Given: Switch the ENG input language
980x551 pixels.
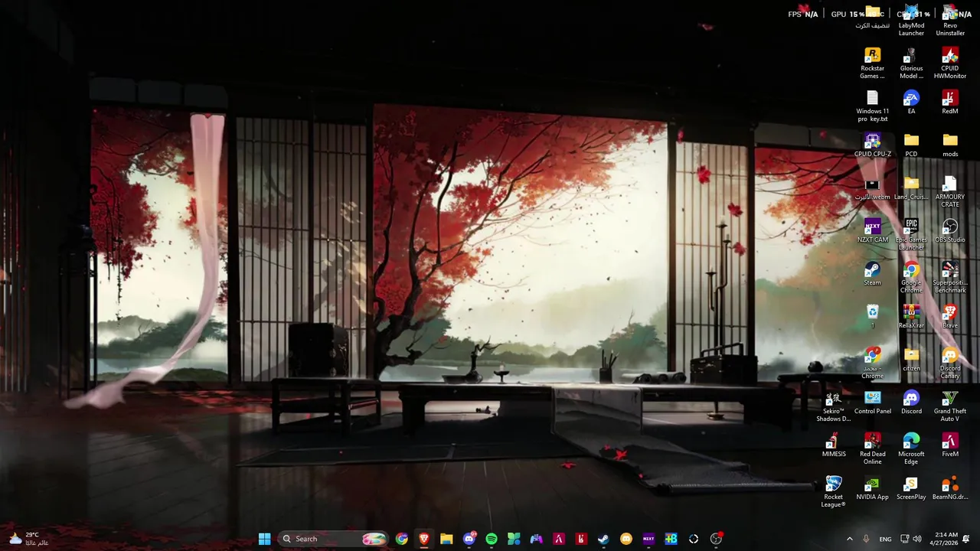Looking at the screenshot, I should pos(885,539).
